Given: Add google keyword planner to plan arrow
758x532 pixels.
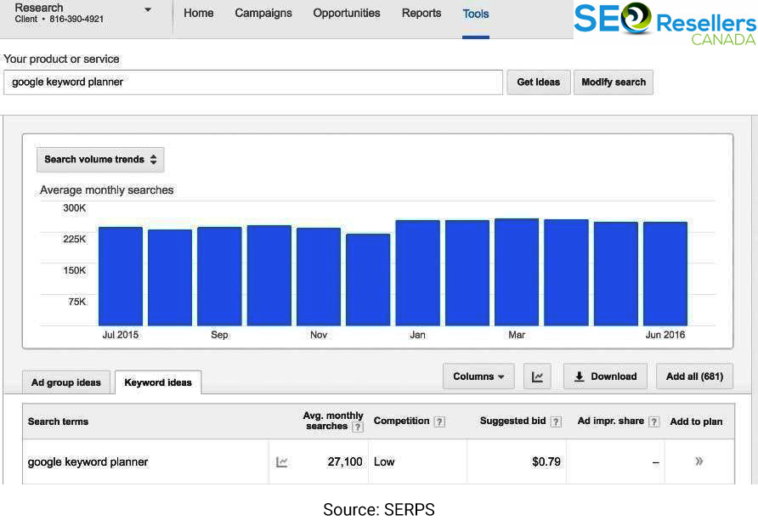Looking at the screenshot, I should coord(699,461).
